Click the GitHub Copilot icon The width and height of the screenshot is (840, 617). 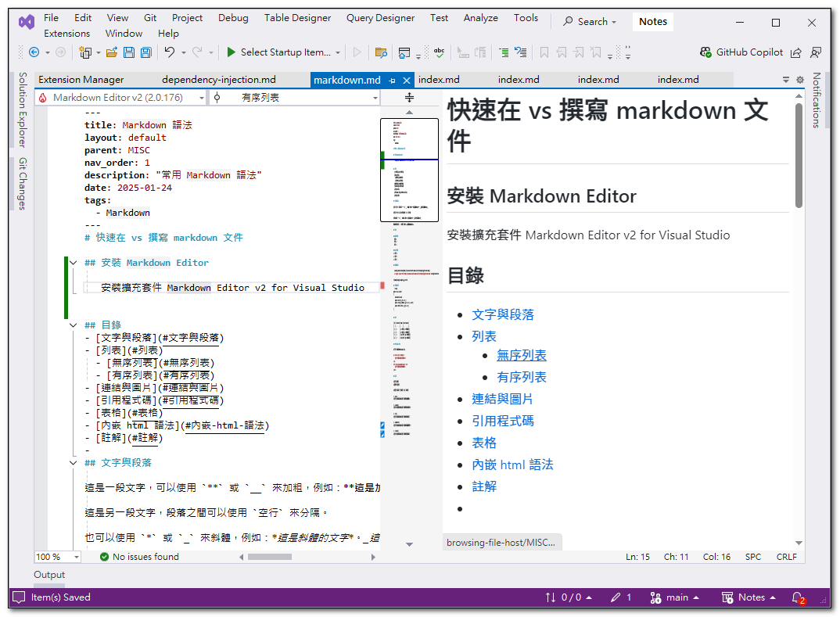(705, 52)
